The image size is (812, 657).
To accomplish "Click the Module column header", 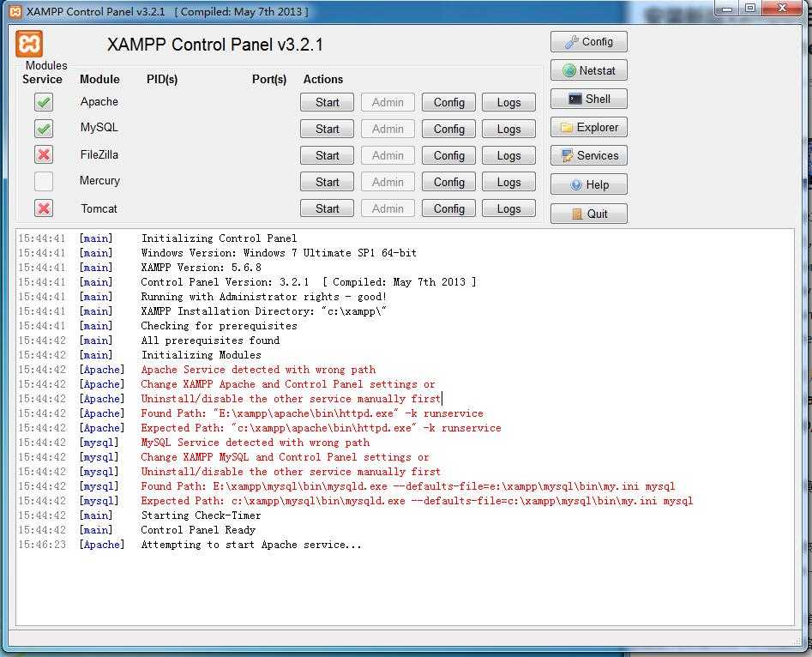I will tap(99, 79).
